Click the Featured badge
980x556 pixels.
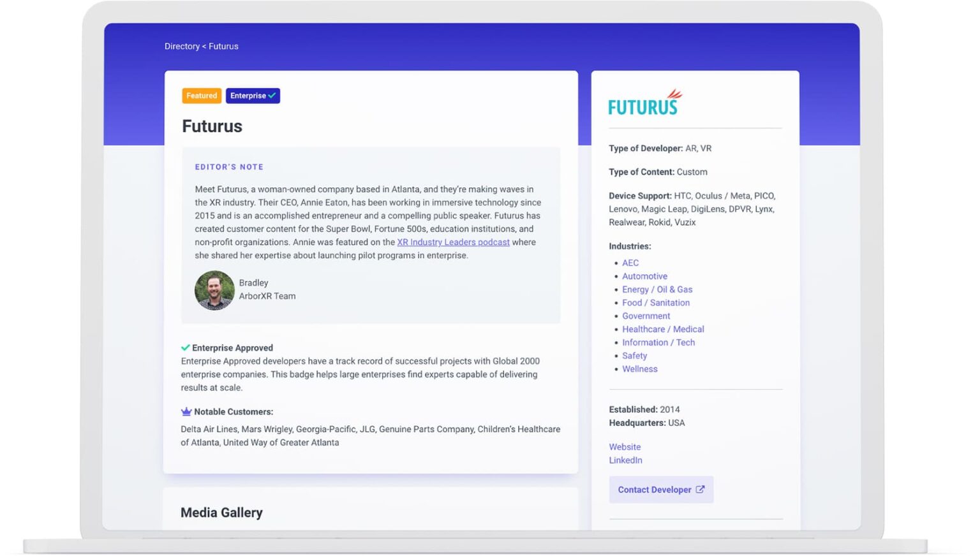coord(202,96)
